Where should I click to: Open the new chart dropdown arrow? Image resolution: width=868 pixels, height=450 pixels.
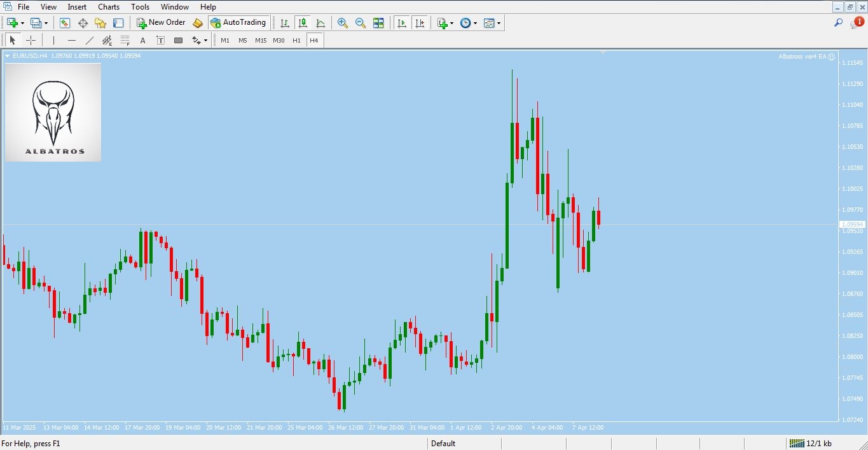coord(22,23)
